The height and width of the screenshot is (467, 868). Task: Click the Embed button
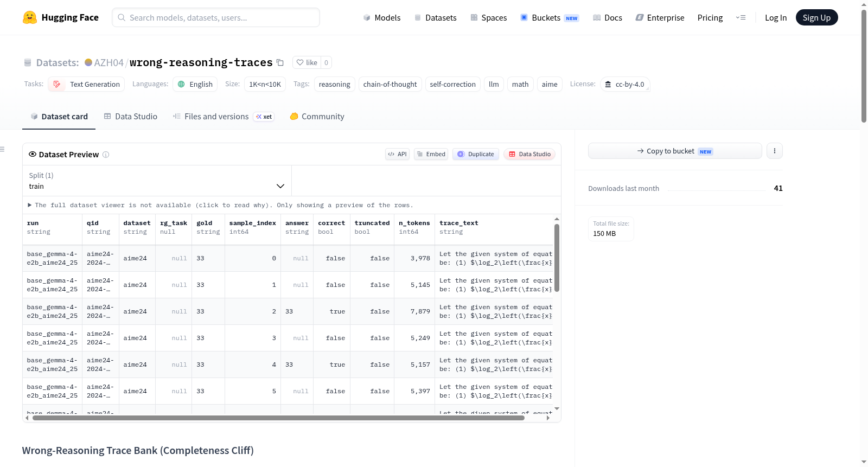[431, 154]
